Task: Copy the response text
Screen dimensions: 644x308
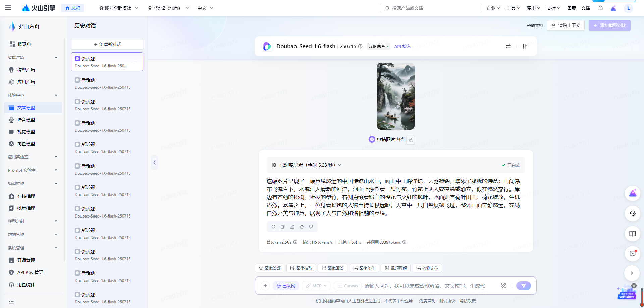Action: pos(283,227)
